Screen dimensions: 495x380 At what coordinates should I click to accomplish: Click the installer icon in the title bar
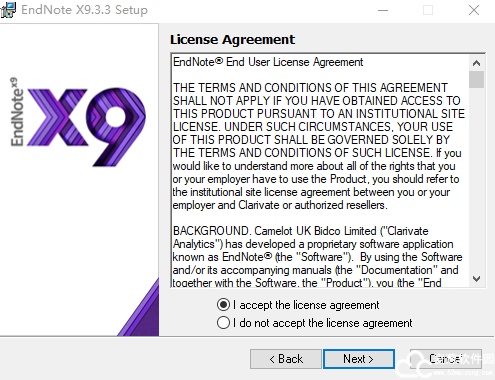point(8,10)
